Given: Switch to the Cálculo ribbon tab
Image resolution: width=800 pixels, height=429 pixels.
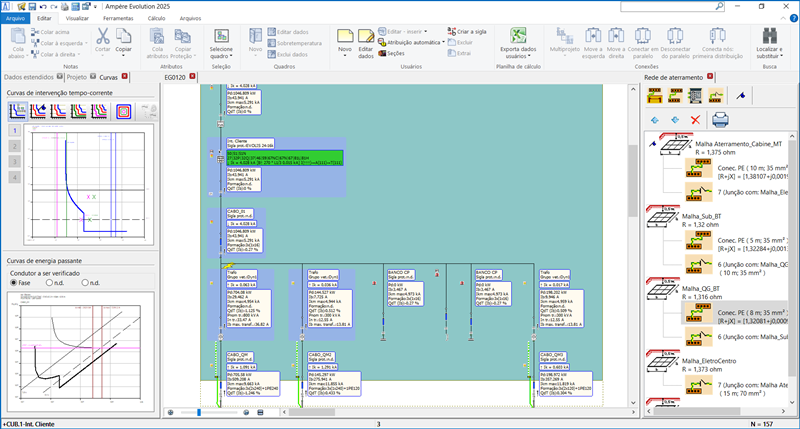Looking at the screenshot, I should tap(156, 18).
